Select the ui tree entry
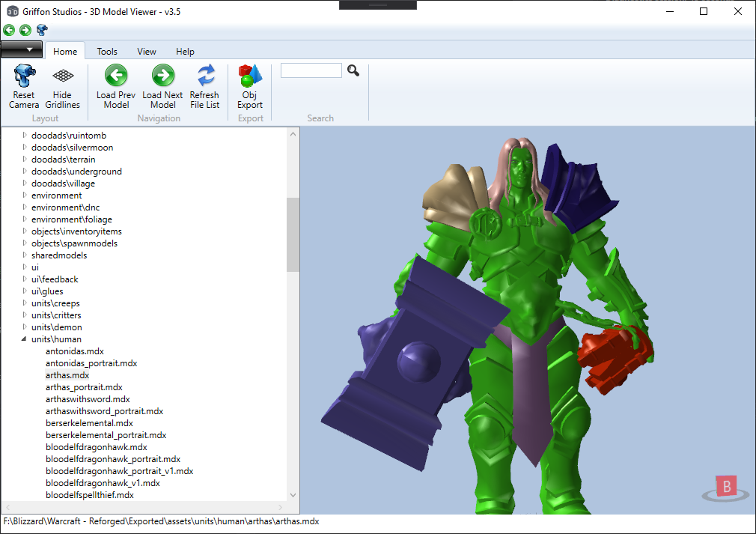Image resolution: width=756 pixels, height=534 pixels. point(35,267)
